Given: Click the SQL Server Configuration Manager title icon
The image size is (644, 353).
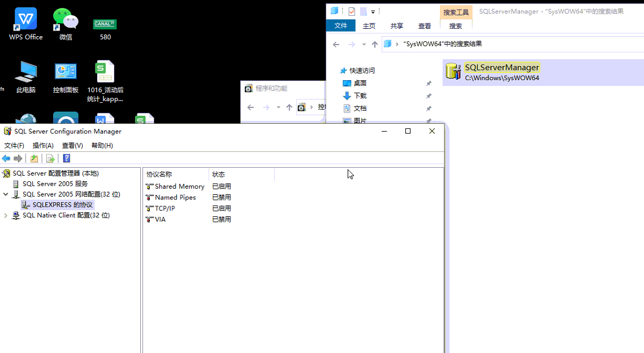Looking at the screenshot, I should pyautogui.click(x=7, y=132).
